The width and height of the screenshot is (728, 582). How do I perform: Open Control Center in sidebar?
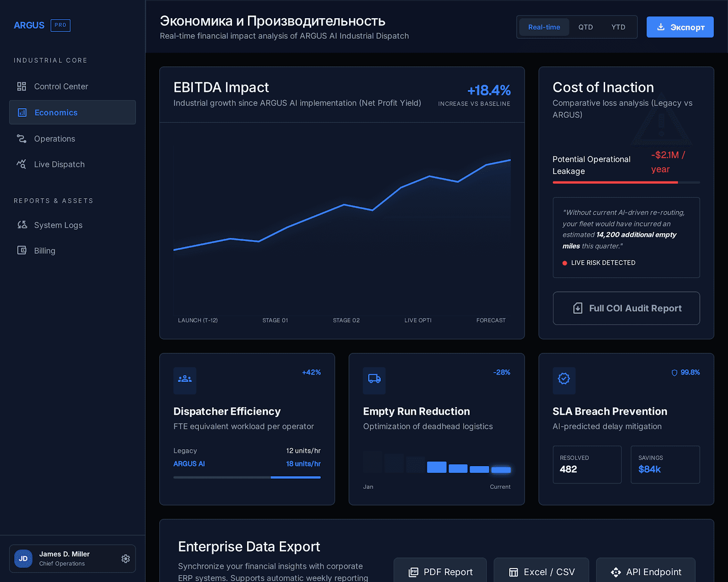tap(72, 86)
